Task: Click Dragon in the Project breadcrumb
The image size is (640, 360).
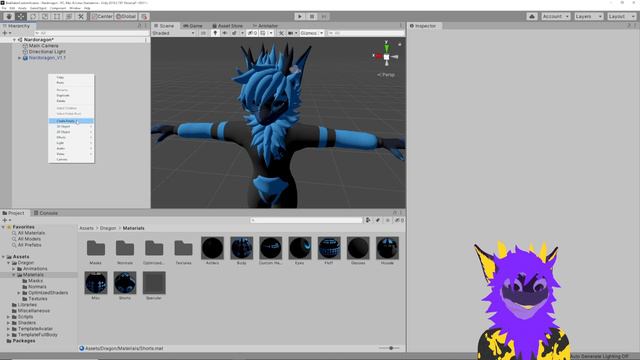Action: pyautogui.click(x=108, y=228)
